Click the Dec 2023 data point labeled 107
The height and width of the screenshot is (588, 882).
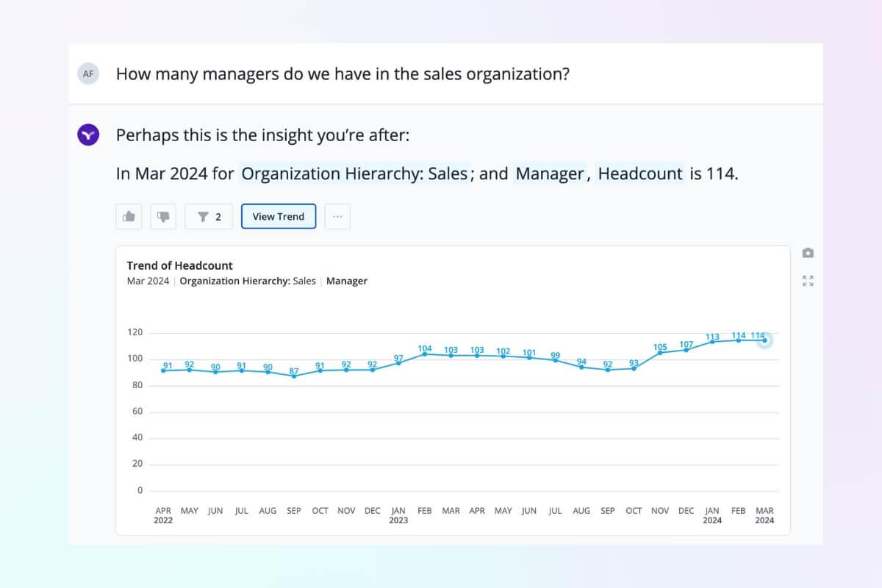click(x=686, y=350)
